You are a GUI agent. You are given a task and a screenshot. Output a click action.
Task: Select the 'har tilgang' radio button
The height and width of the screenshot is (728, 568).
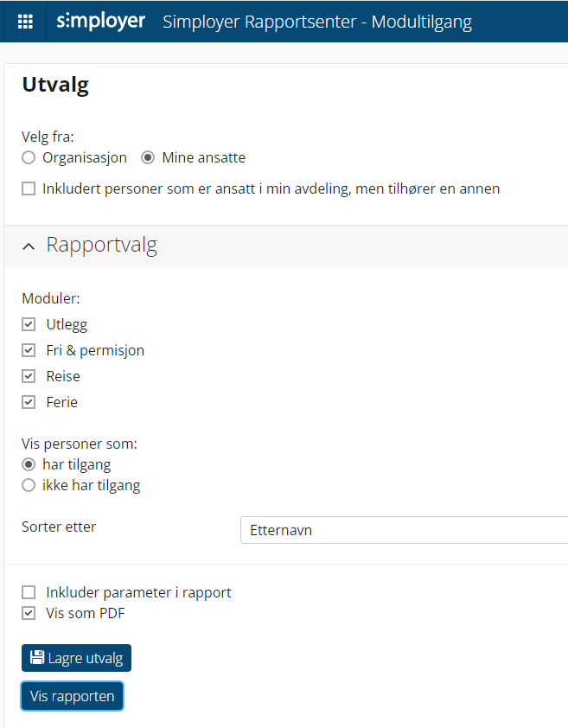(29, 464)
